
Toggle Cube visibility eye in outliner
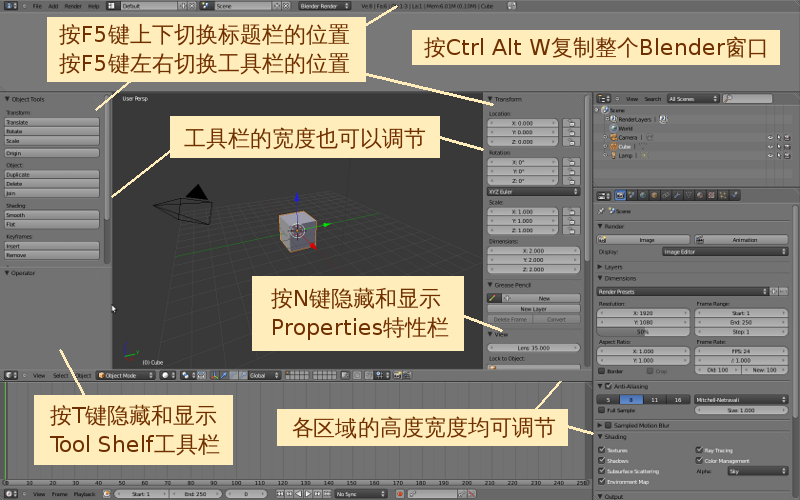click(x=770, y=146)
